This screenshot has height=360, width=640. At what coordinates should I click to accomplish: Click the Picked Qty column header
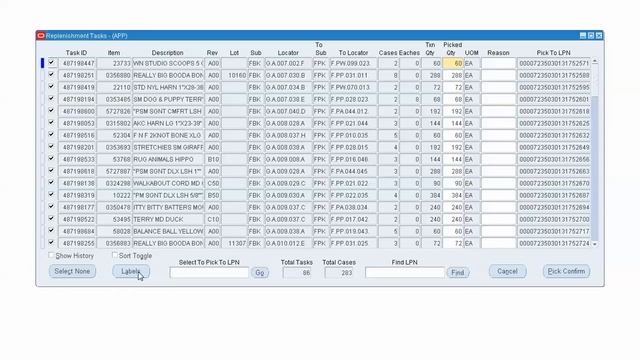pos(452,49)
